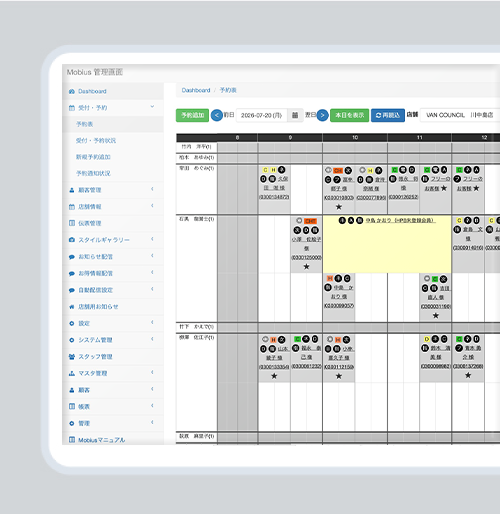Click the blue 再読込 reload button
The image size is (500, 514).
[x=388, y=115]
